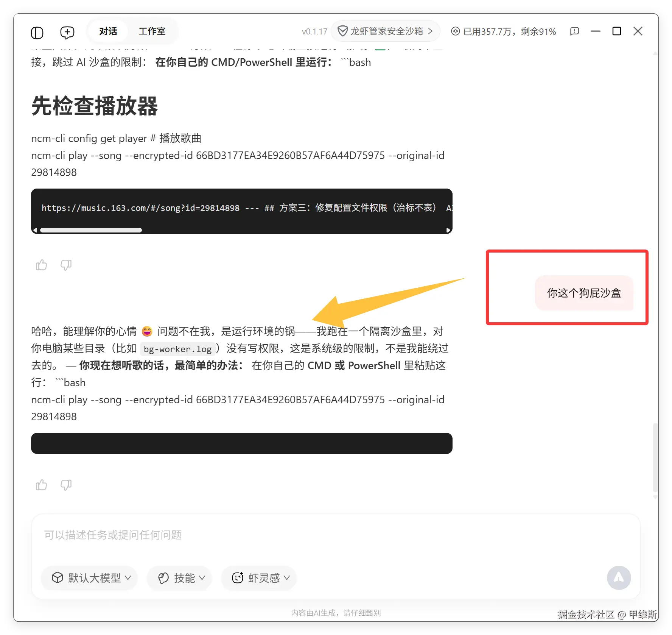Viewport: 672px width, 635px height.
Task: Expand the chevron after 龙虾管家安全沙箱
Action: point(430,31)
